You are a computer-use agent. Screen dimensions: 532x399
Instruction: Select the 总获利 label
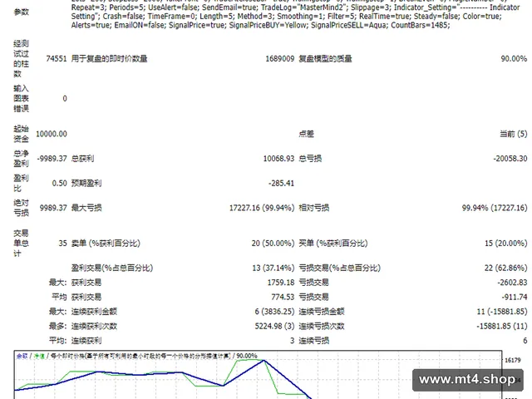point(82,159)
